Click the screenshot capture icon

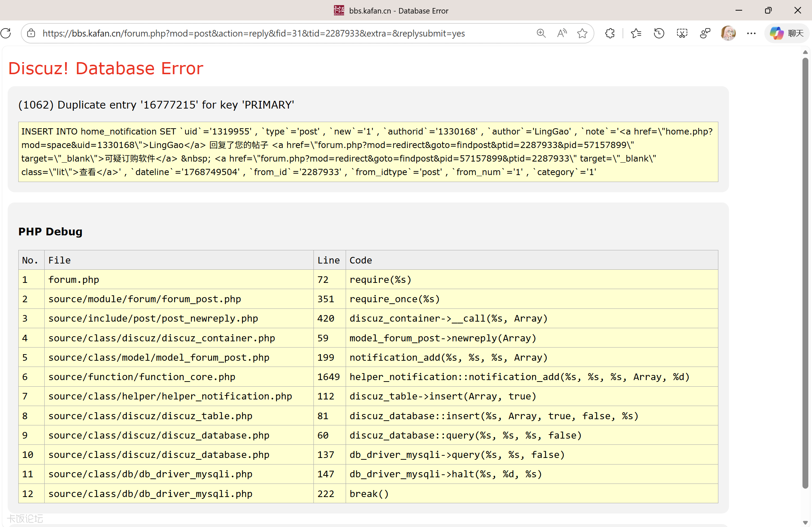click(682, 33)
